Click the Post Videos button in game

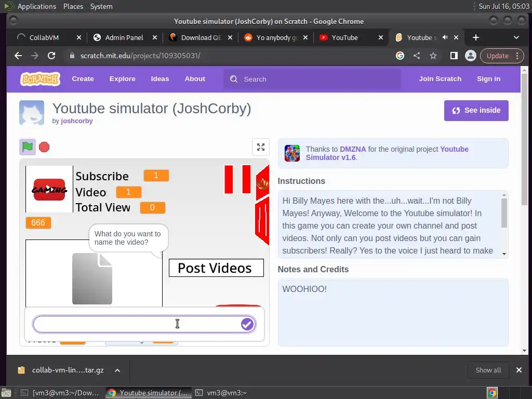click(216, 268)
